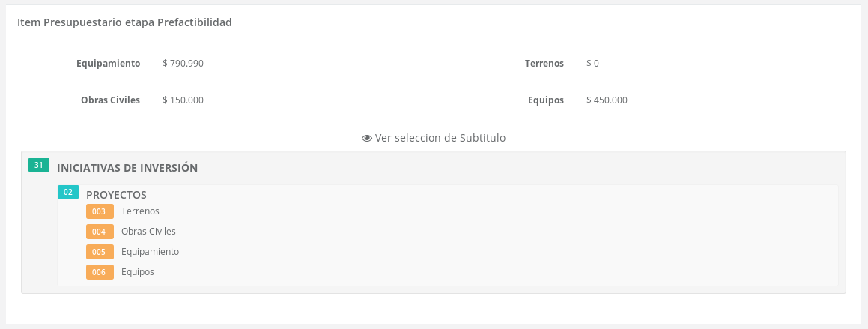Click the Equipamiento amount $ 790.990

point(183,64)
